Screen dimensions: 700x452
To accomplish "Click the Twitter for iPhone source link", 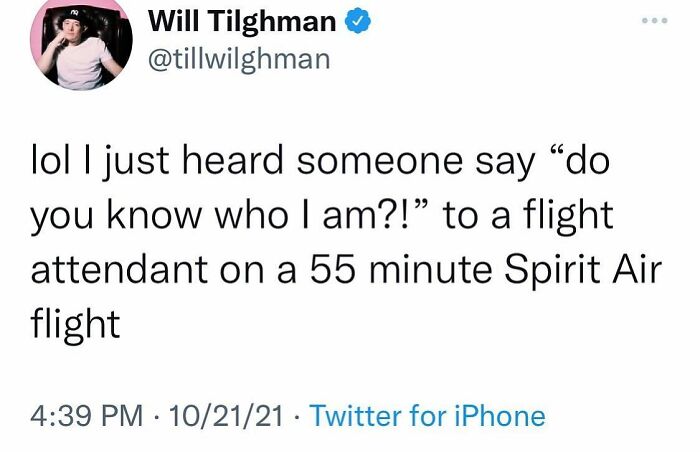I will point(428,415).
